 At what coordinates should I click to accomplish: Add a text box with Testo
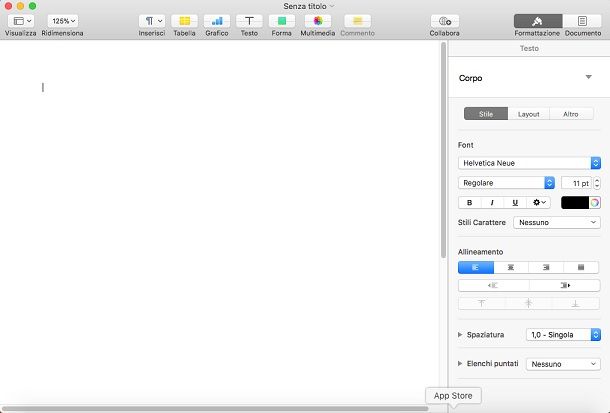[x=249, y=21]
